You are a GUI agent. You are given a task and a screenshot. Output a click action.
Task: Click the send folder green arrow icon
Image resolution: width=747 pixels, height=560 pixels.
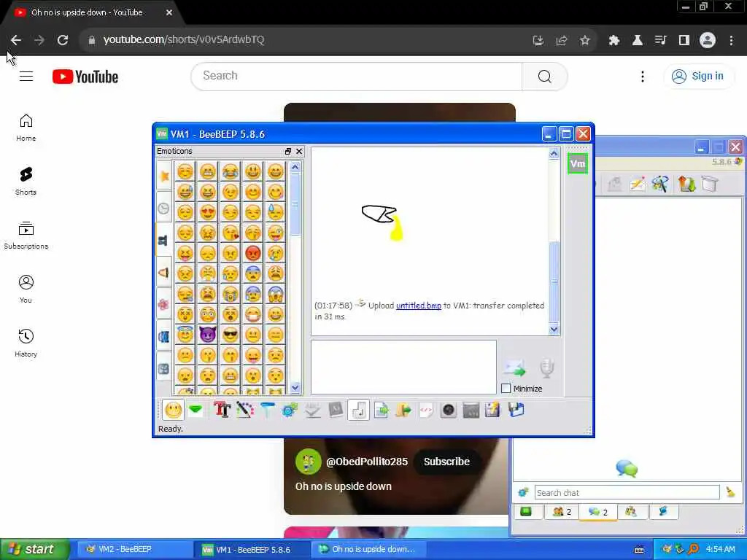pyautogui.click(x=403, y=410)
